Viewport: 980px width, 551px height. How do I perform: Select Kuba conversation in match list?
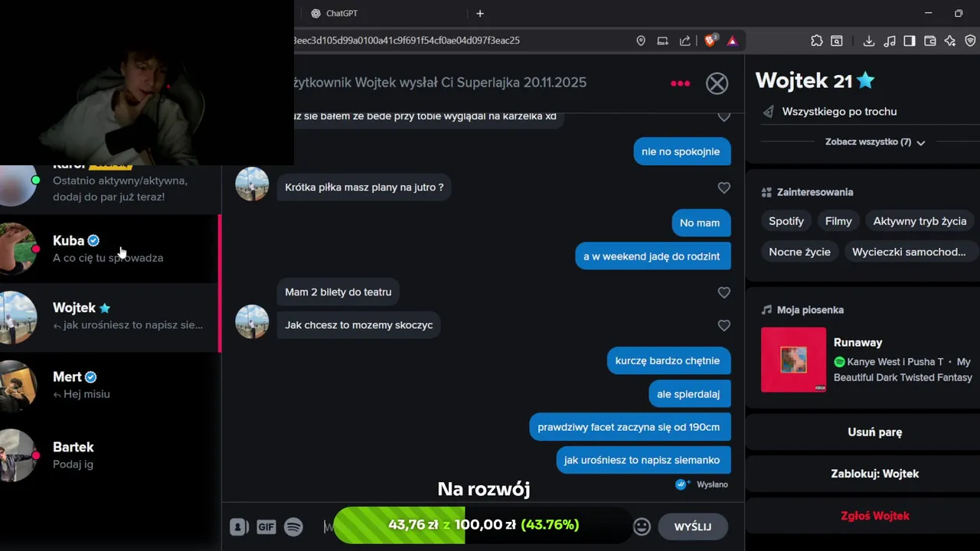[110, 249]
